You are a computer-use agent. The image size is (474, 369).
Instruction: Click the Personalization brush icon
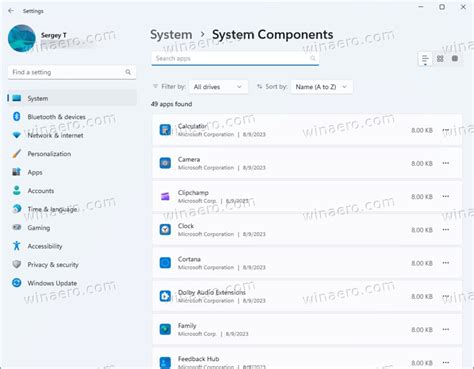(17, 154)
